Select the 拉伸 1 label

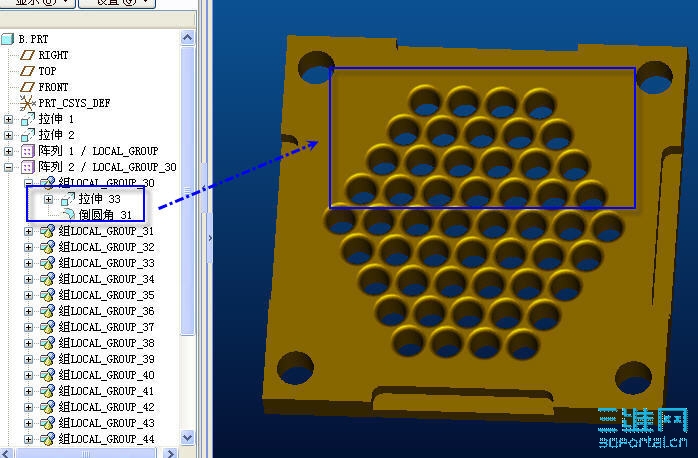click(x=57, y=119)
